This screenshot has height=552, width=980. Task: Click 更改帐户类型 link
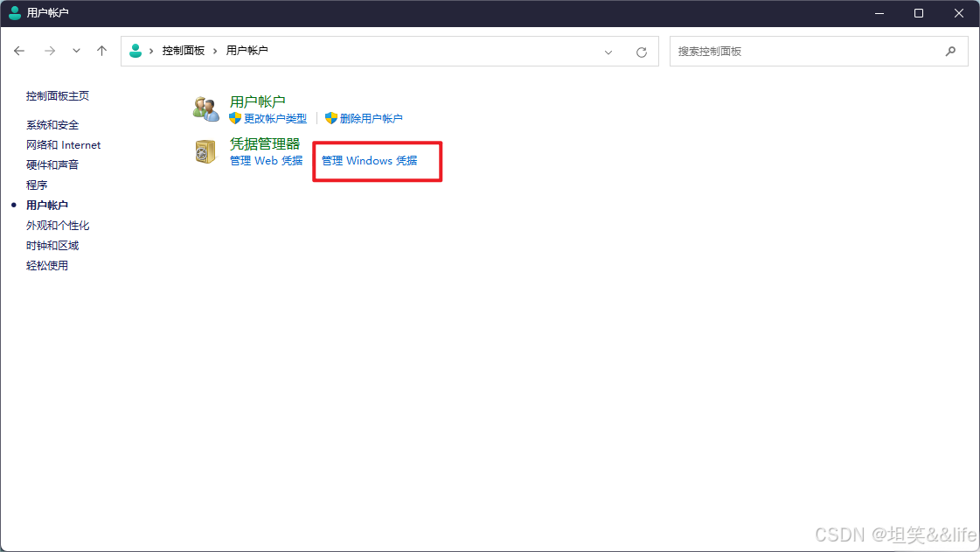point(275,118)
